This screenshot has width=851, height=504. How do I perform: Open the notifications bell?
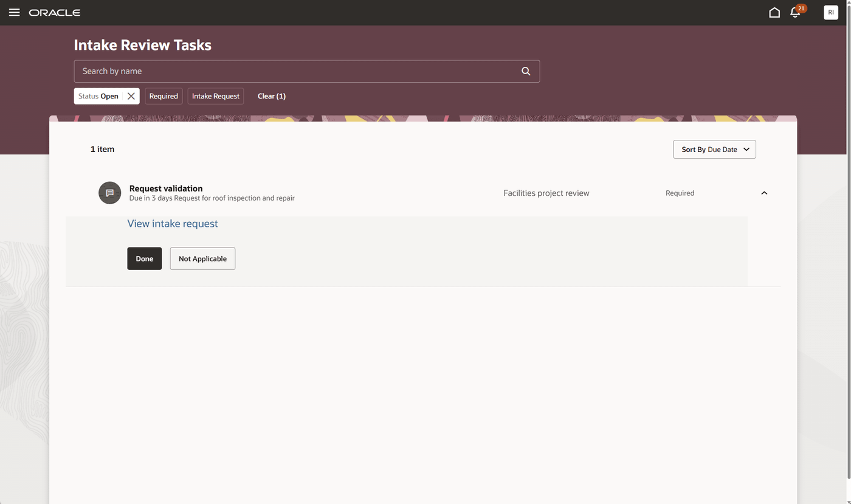coord(795,12)
